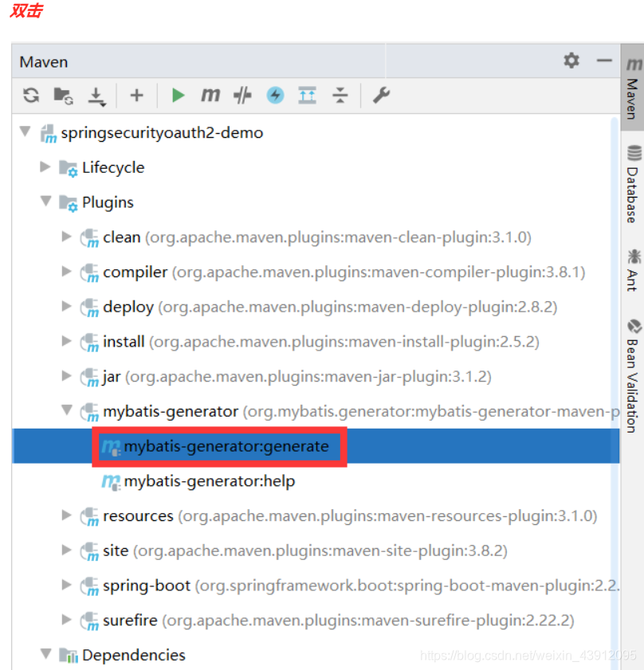Expand the Lifecycle node
The height and width of the screenshot is (670, 644).
click(x=45, y=167)
